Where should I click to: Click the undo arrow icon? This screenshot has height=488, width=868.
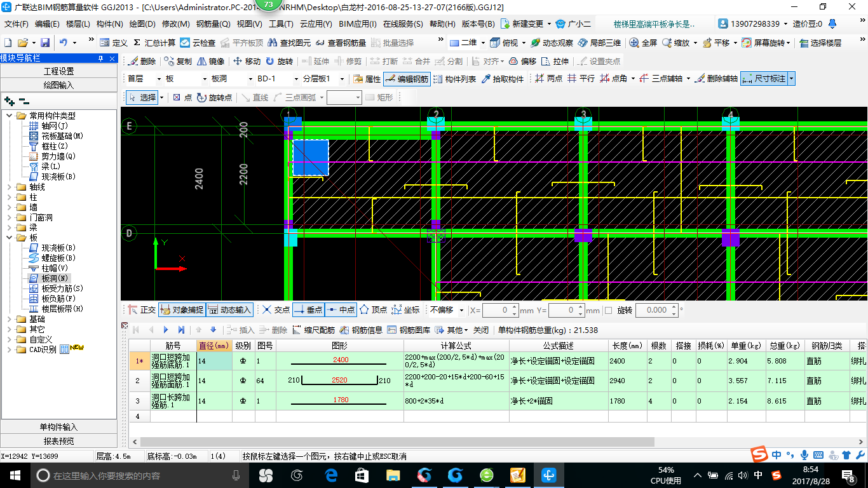point(64,43)
